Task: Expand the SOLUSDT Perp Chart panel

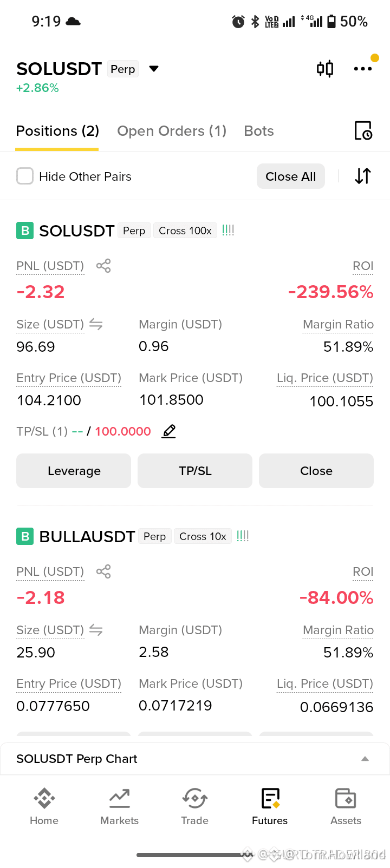Action: (x=365, y=759)
